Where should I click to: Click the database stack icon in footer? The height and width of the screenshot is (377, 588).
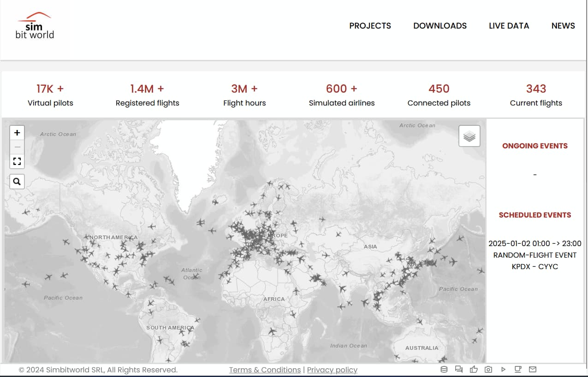click(444, 369)
